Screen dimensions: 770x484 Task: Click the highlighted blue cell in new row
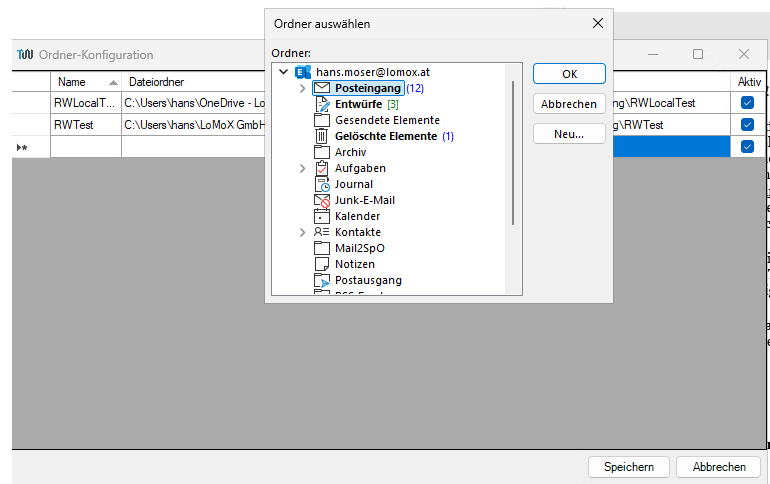click(x=671, y=147)
